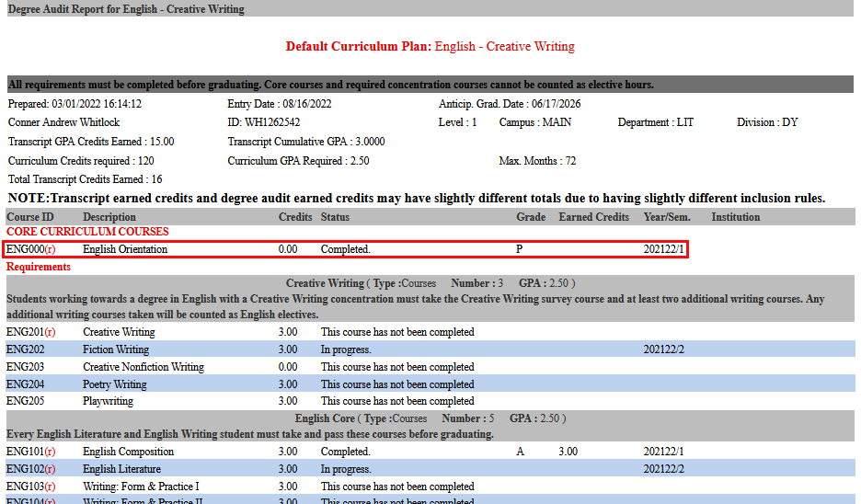Click the Course ID column header
861x504 pixels.
point(30,217)
